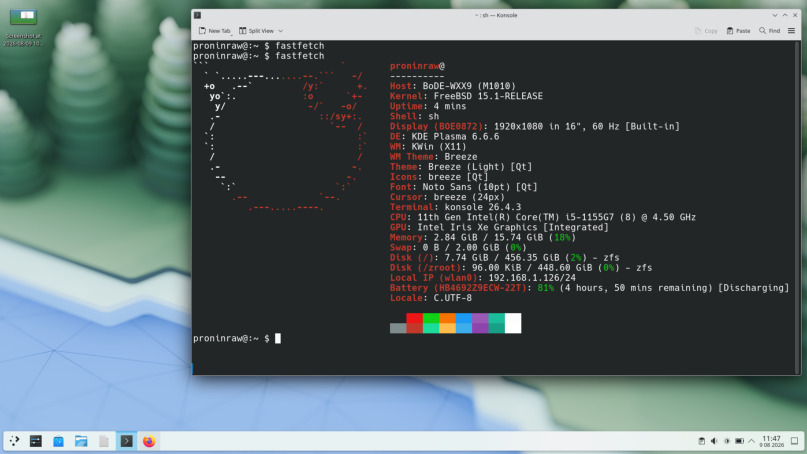
Task: Open the battery status tray icon
Action: tap(739, 441)
